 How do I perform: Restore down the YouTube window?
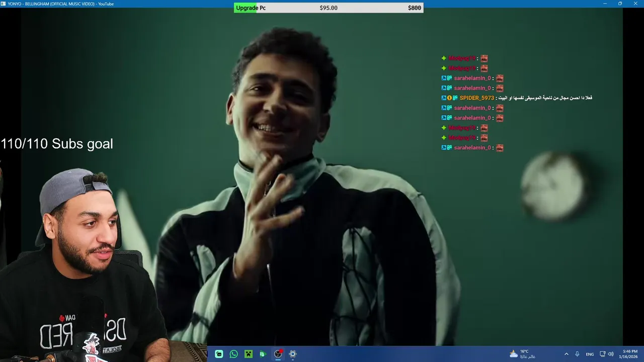click(620, 4)
